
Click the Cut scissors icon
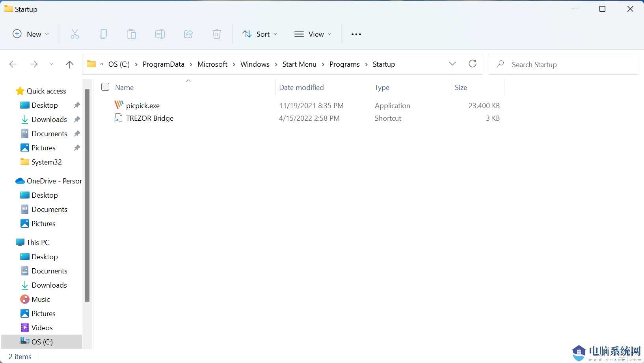75,34
